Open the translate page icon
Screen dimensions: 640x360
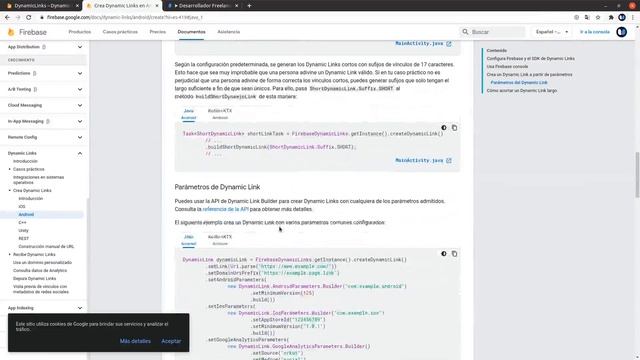(x=587, y=17)
